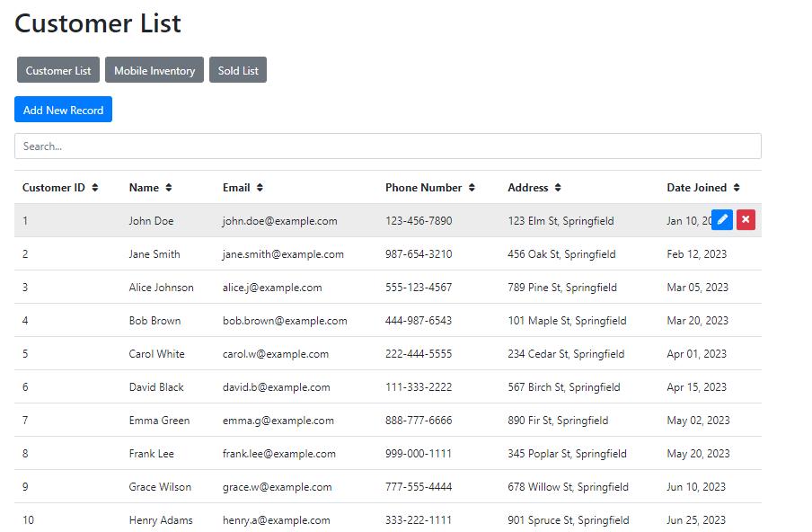The image size is (812, 532).
Task: Click Carol White's phone number 222-444-5555
Action: click(419, 354)
